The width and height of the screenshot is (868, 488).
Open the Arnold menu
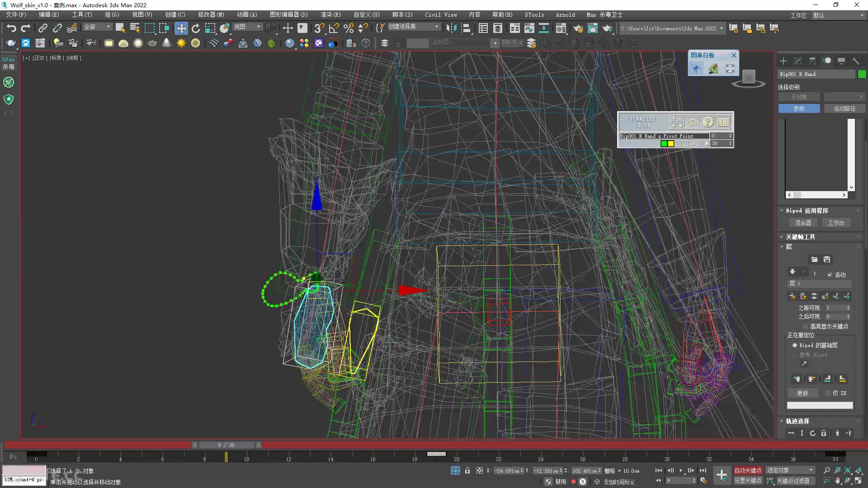click(x=565, y=15)
